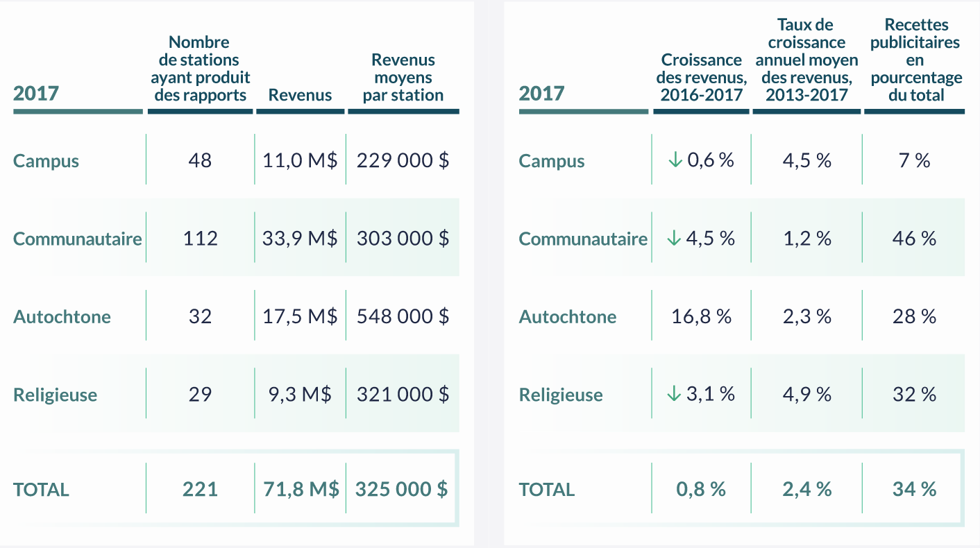Click the down arrow in Communautaire's revenue growth cell
Image resolution: width=980 pixels, height=548 pixels.
pos(675,239)
